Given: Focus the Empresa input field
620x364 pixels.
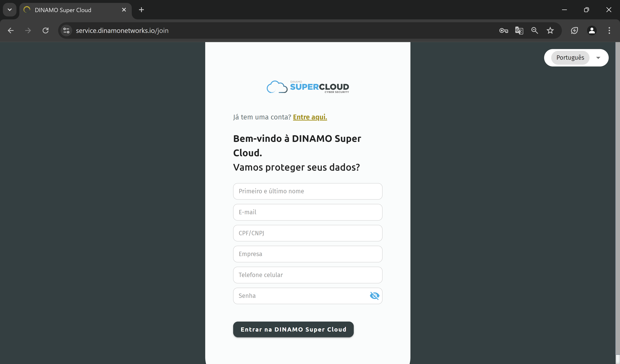Looking at the screenshot, I should tap(308, 254).
